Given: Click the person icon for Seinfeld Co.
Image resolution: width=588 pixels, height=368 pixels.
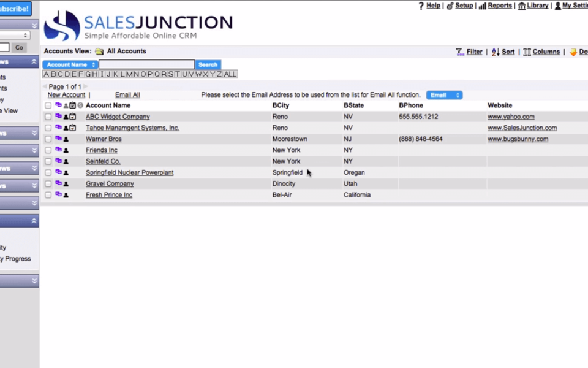Looking at the screenshot, I should (x=66, y=162).
